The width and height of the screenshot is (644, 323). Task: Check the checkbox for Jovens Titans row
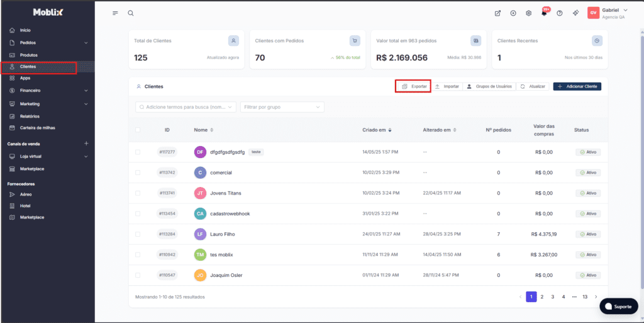[138, 193]
